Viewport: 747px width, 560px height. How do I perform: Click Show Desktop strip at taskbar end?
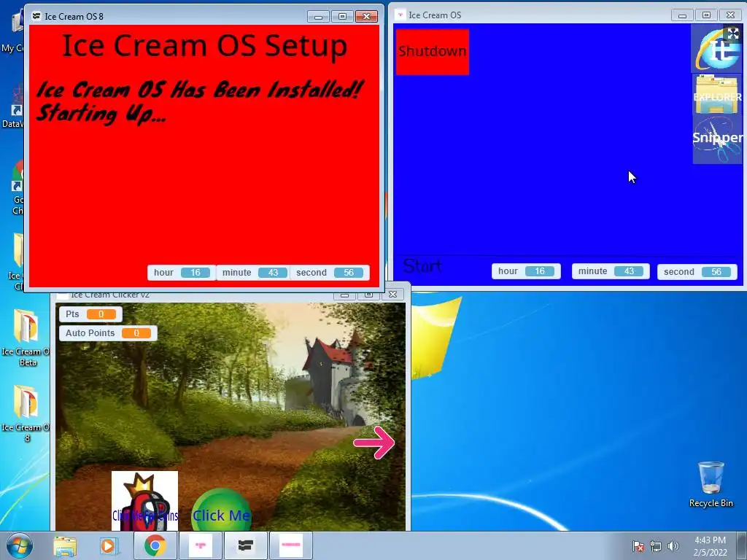click(x=743, y=546)
